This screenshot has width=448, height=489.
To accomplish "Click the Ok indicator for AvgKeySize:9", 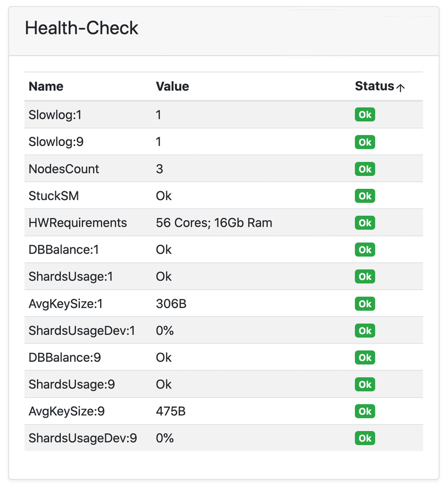I will 365,411.
